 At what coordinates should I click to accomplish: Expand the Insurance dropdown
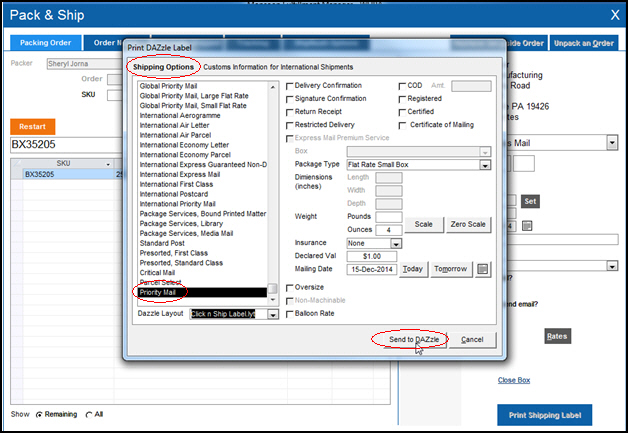point(396,244)
